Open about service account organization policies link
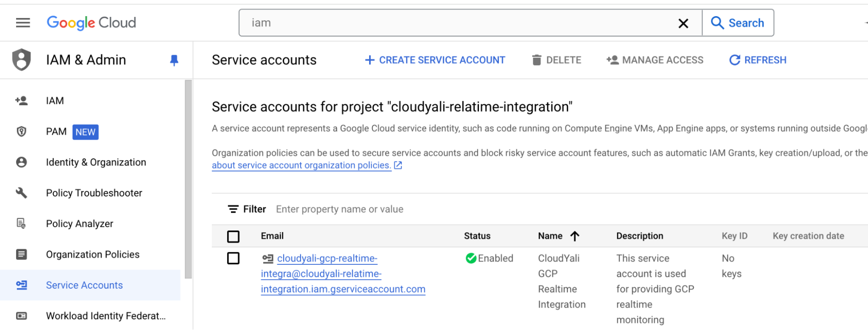The height and width of the screenshot is (330, 868). pyautogui.click(x=301, y=165)
